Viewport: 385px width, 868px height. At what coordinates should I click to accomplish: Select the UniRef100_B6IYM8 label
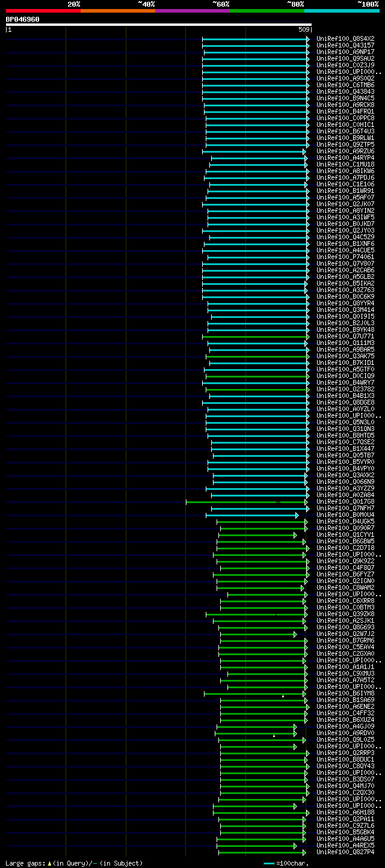(x=346, y=693)
